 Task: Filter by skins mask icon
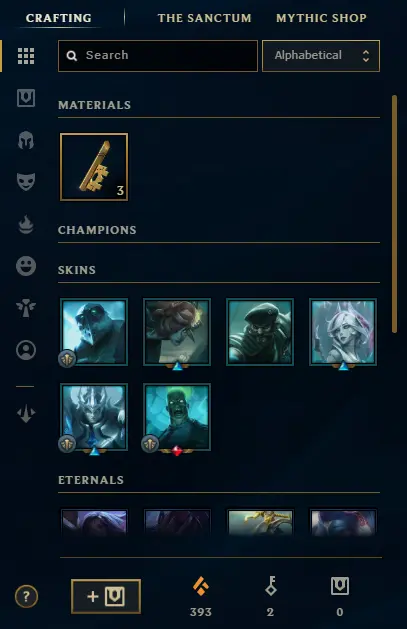(x=26, y=182)
